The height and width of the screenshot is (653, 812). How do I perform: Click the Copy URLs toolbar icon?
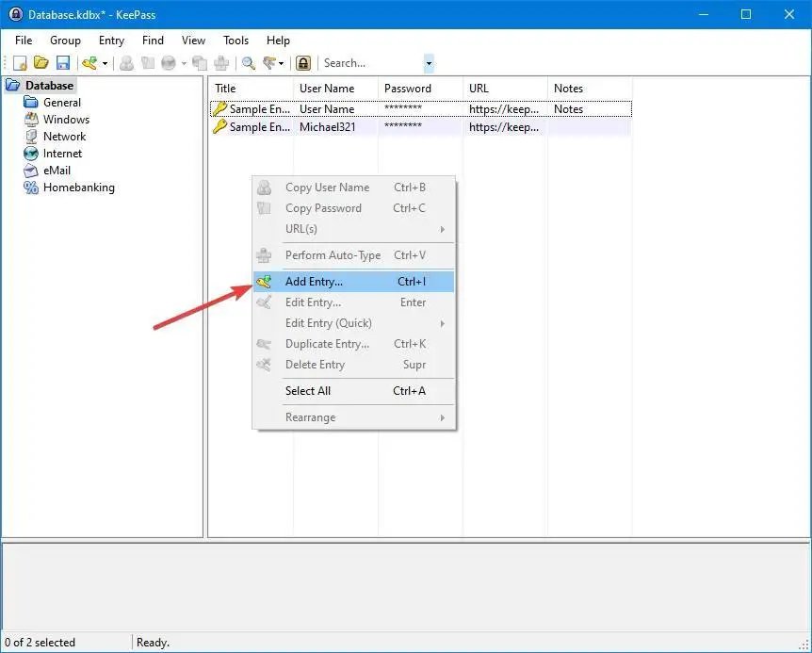(200, 63)
